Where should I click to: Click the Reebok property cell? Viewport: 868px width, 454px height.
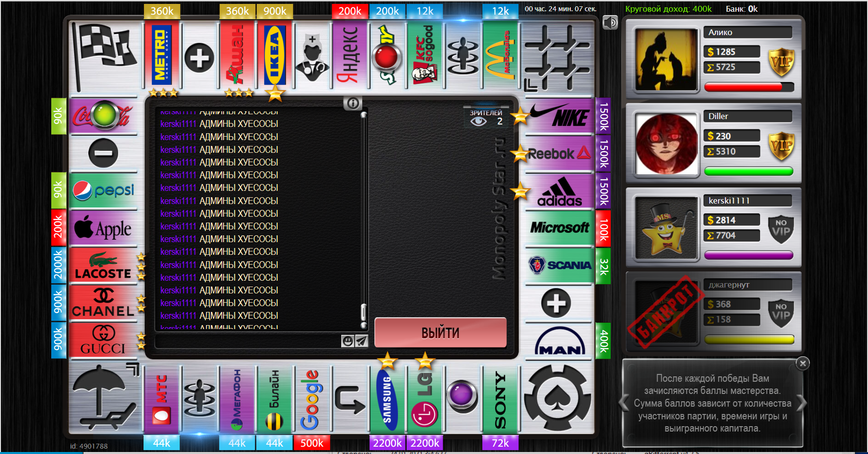[x=559, y=153]
